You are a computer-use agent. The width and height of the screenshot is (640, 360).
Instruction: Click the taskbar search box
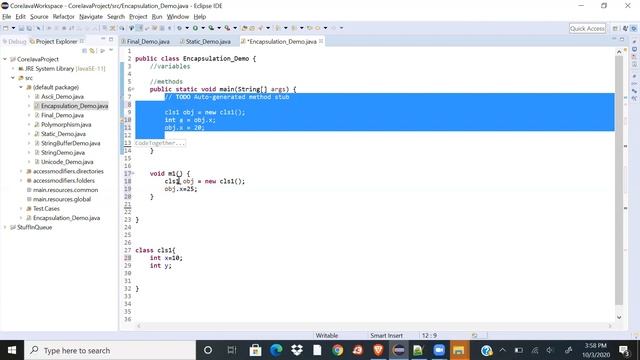click(x=110, y=350)
